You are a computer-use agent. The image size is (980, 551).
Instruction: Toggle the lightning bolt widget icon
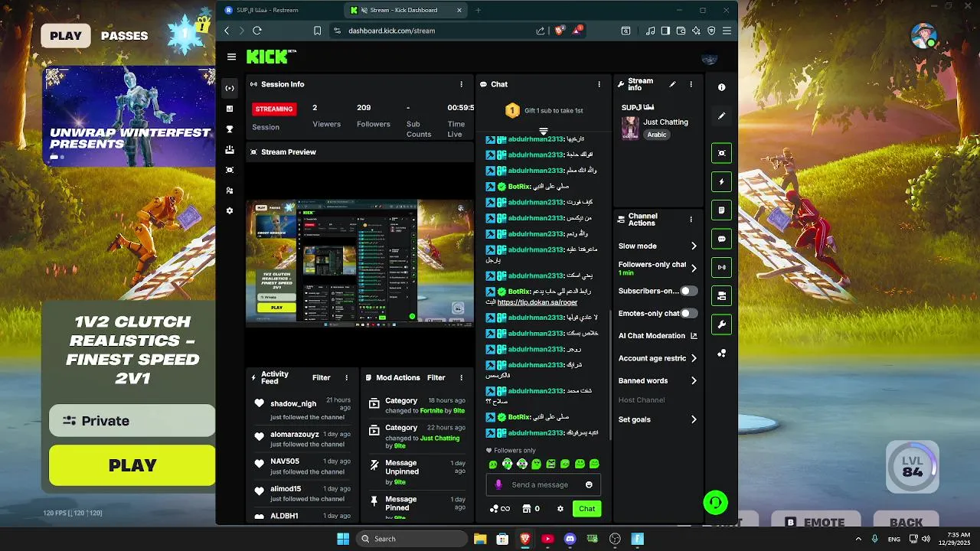pos(721,182)
